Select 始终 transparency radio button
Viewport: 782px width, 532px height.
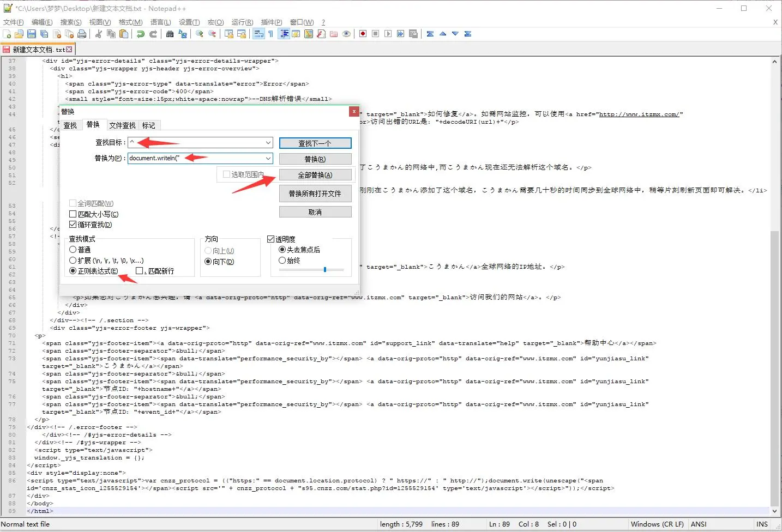pyautogui.click(x=282, y=261)
